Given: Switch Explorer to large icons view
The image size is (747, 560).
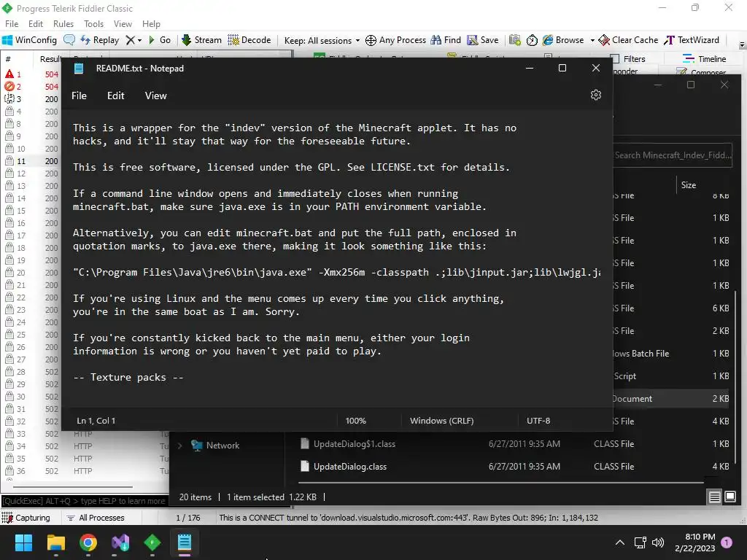Looking at the screenshot, I should 729,497.
